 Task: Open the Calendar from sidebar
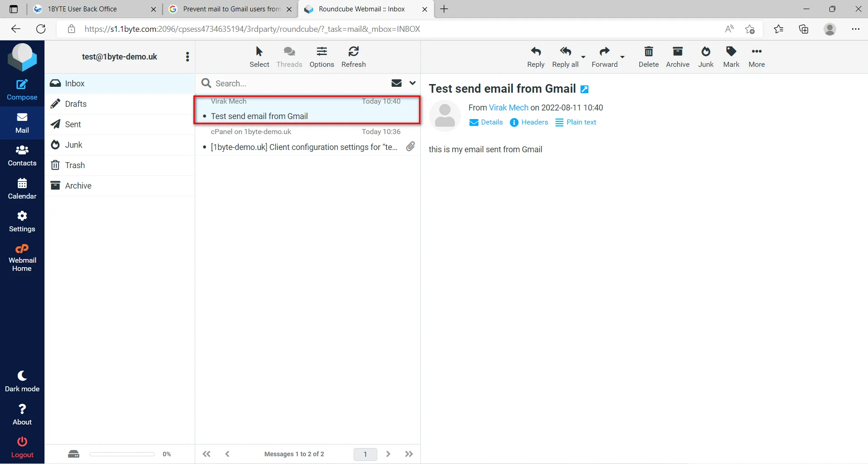[x=22, y=189]
